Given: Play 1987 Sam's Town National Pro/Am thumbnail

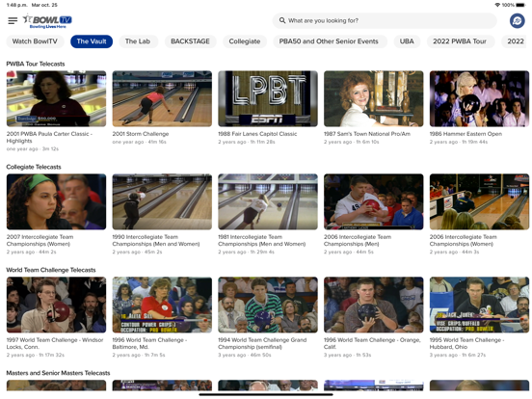Looking at the screenshot, I should 374,98.
